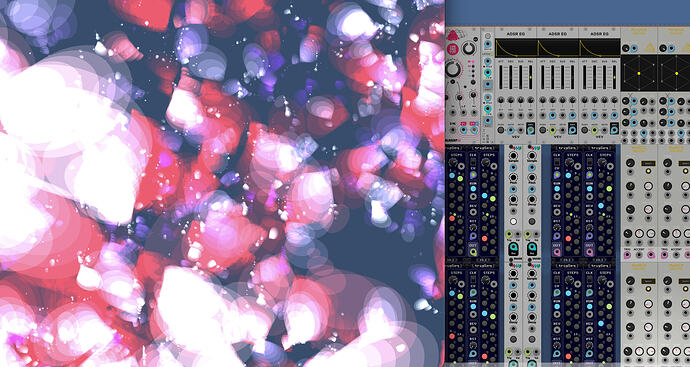Image resolution: width=690 pixels, height=367 pixels.
Task: Click the REV jack on the lower-left sequencer
Action: point(473,330)
